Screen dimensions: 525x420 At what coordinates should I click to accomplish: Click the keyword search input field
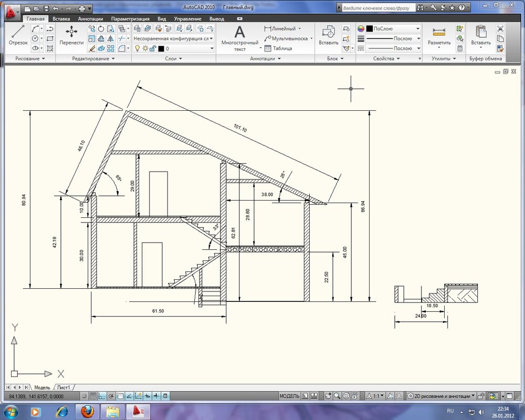377,8
